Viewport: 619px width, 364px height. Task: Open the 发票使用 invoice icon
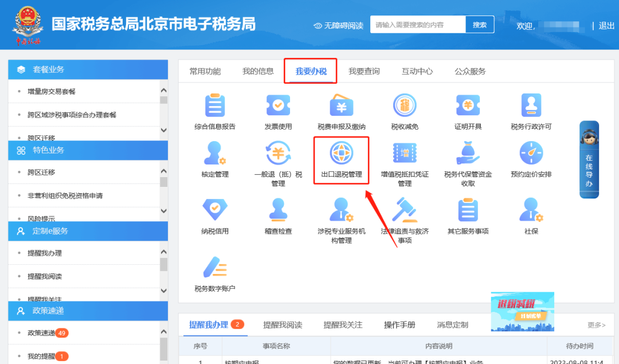coord(279,105)
